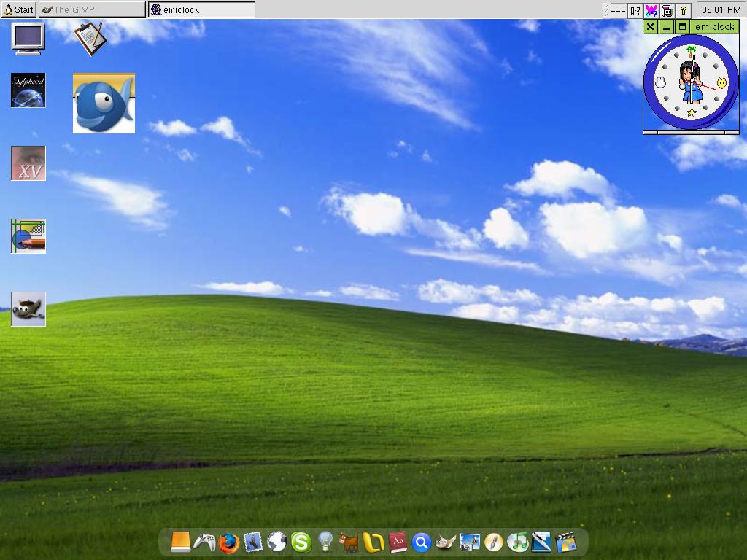The image size is (747, 560).
Task: Switch to The GIMP taskbar entry
Action: [x=91, y=9]
